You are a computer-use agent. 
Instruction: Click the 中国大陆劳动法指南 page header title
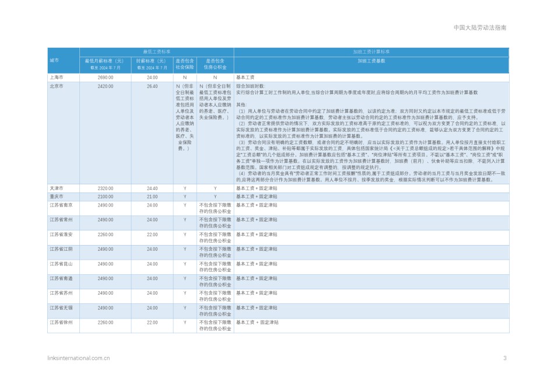click(480, 27)
